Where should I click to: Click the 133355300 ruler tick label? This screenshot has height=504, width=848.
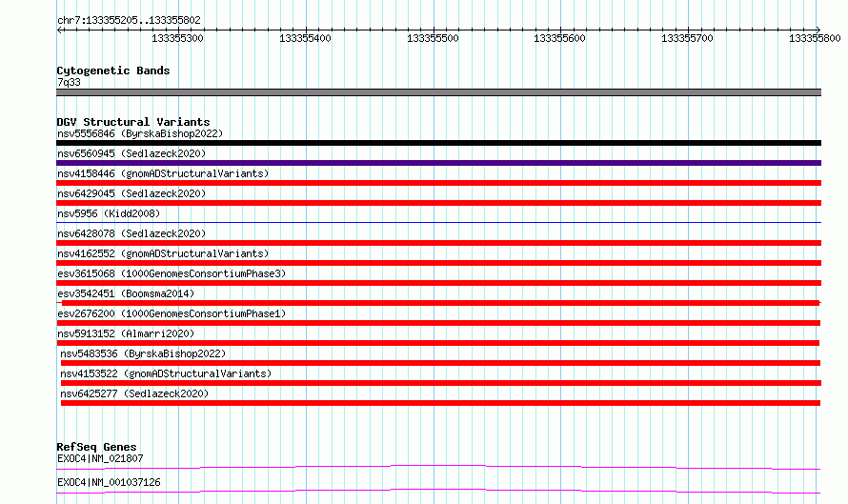click(x=177, y=38)
